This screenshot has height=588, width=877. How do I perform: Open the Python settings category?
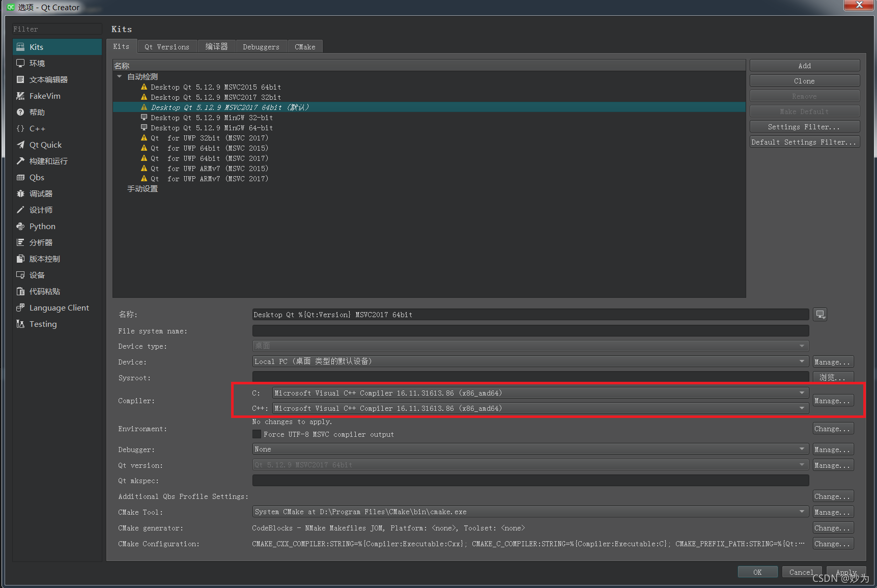(x=57, y=226)
